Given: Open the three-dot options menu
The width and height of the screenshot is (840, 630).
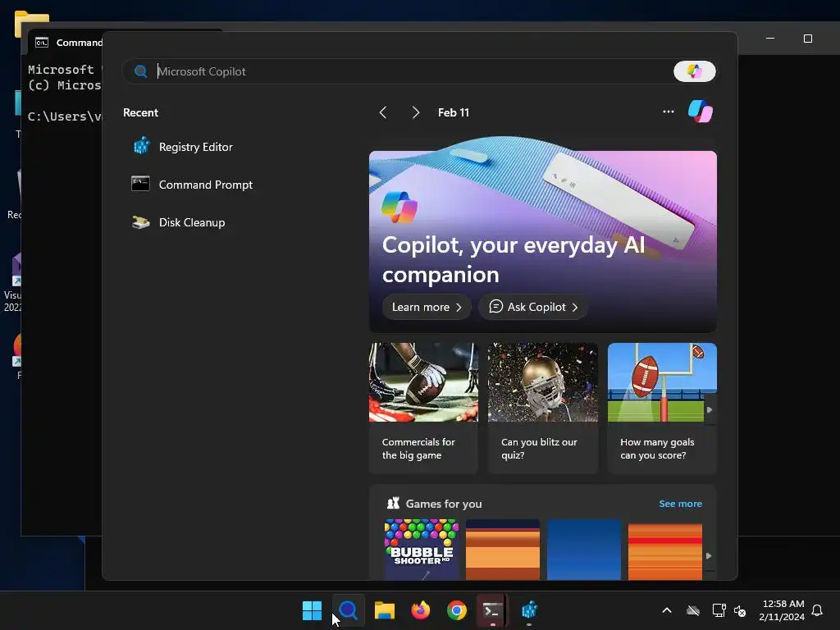Looking at the screenshot, I should point(668,112).
